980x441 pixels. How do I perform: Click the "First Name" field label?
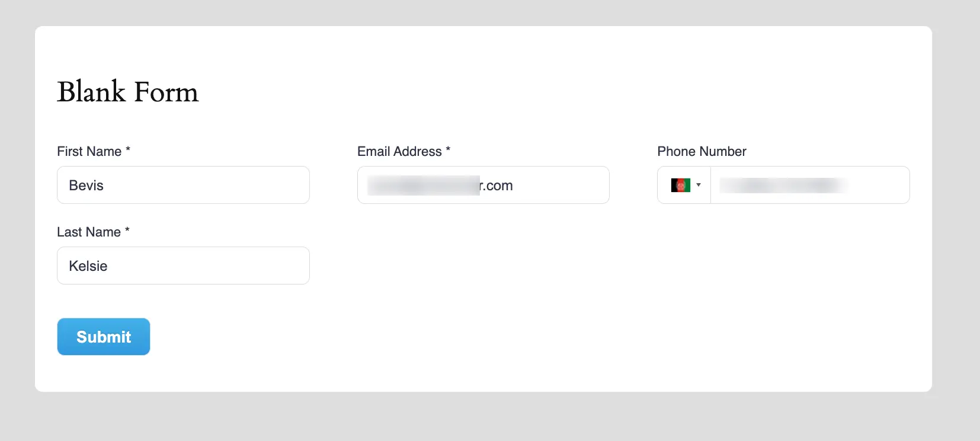click(89, 151)
